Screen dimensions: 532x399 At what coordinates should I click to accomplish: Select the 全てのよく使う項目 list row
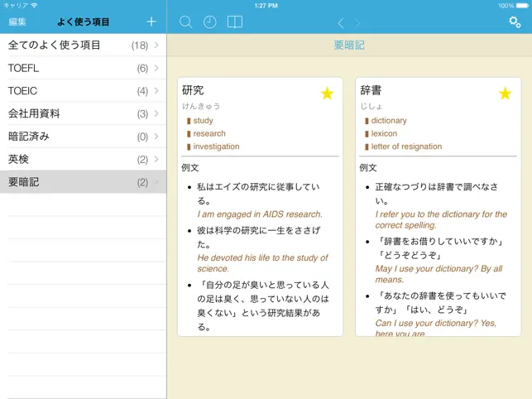[83, 45]
